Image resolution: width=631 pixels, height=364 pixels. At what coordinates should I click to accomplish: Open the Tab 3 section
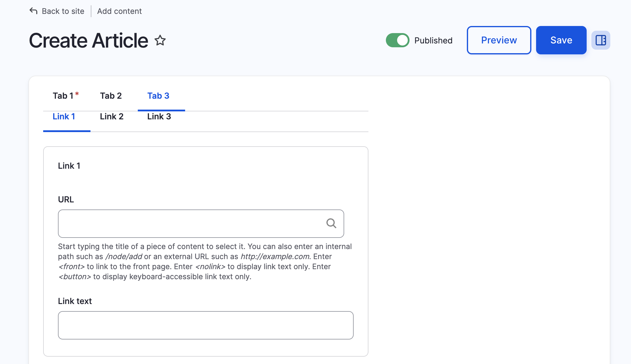pos(158,95)
